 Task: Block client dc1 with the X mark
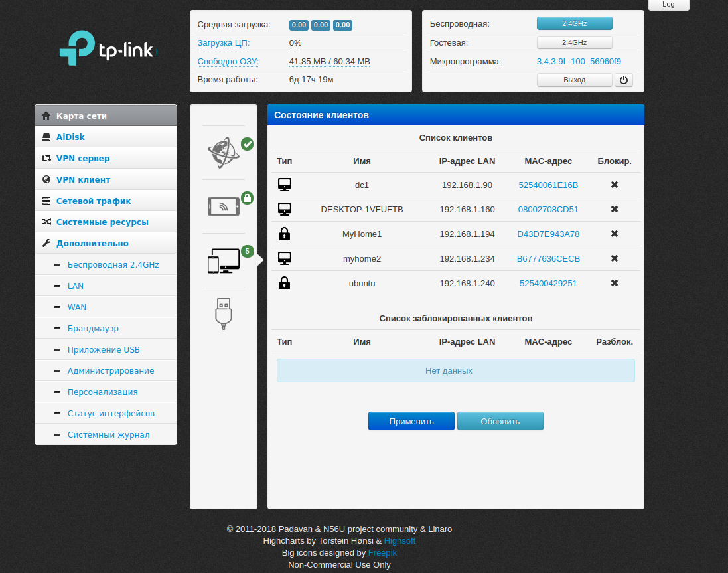click(x=615, y=185)
